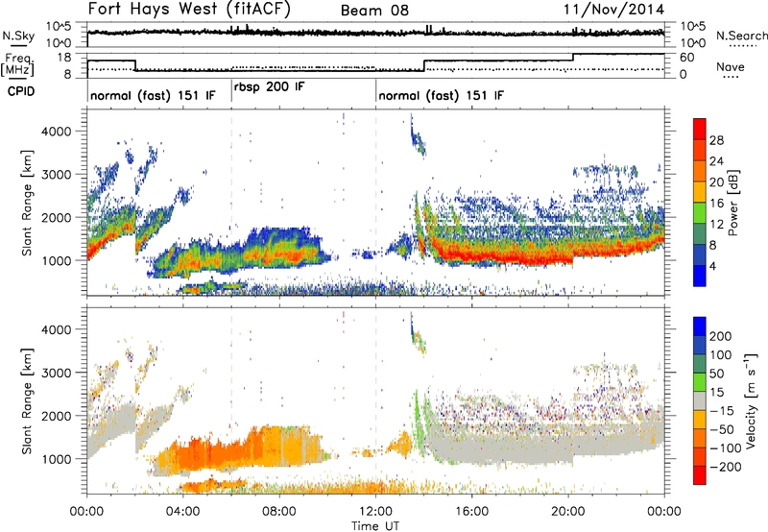The height and width of the screenshot is (532, 768).
Task: Click the '08:00' time tick label
Action: coord(279,512)
